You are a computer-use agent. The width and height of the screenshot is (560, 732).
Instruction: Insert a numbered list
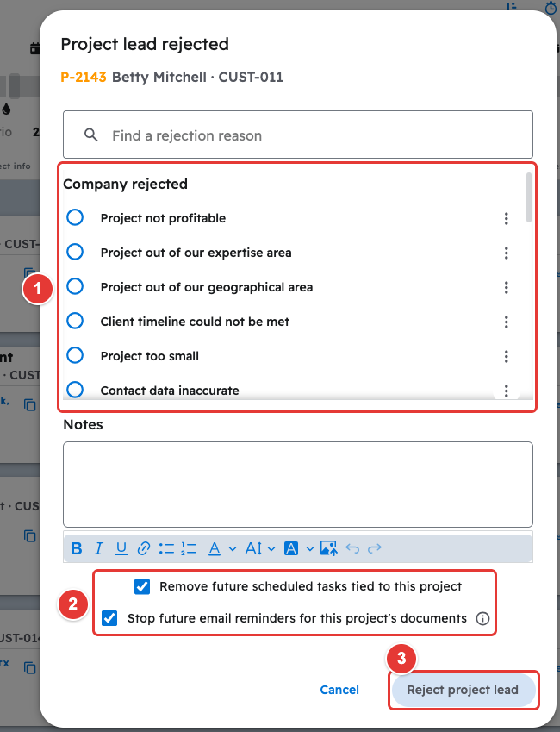[189, 548]
